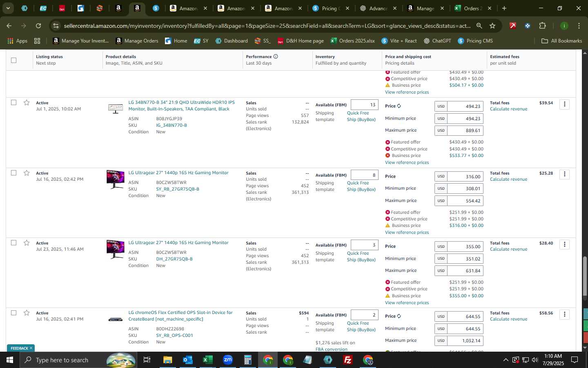Open LG chromeOS Flex Certified OPS title link
The image size is (588, 368).
[180, 316]
